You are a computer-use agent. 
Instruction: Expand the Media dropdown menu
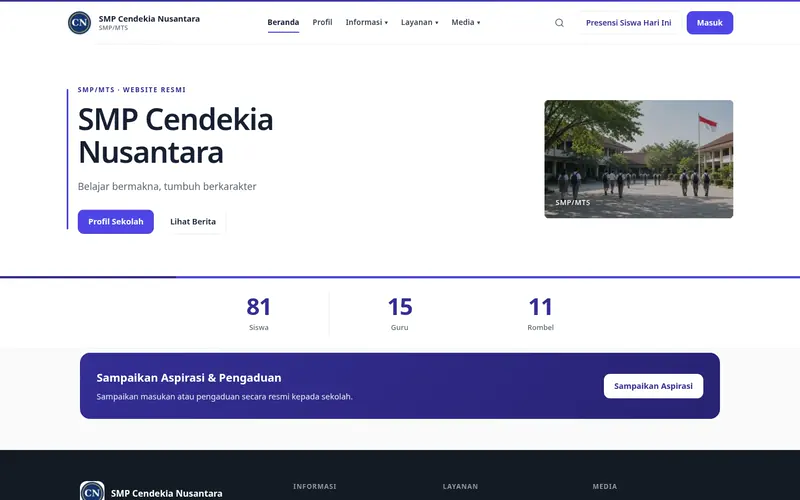tap(465, 22)
